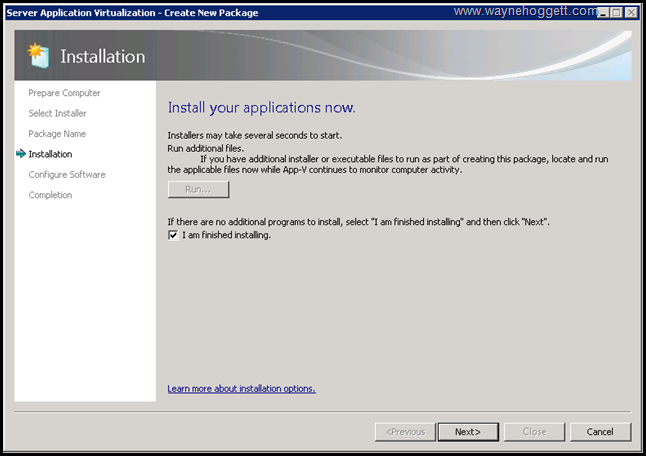This screenshot has width=646, height=456.
Task: Click the disabled Close button
Action: 534,432
